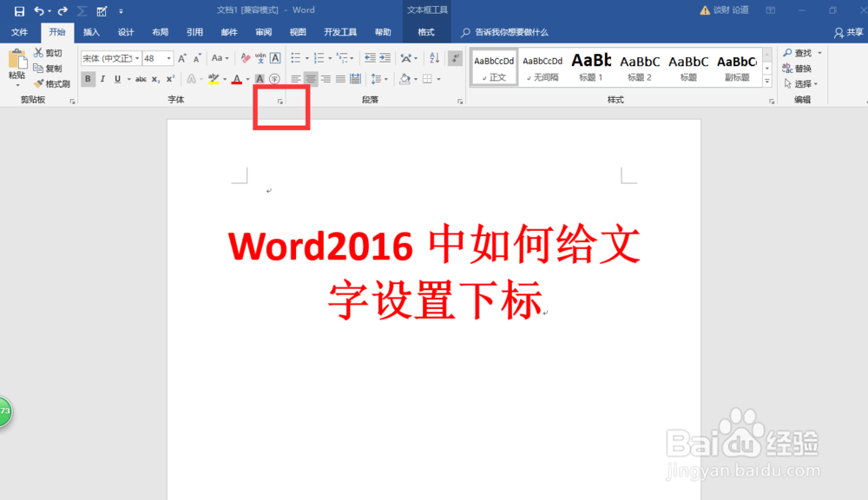Open Paragraph dialog launcher (段落)
868x500 pixels.
(460, 102)
